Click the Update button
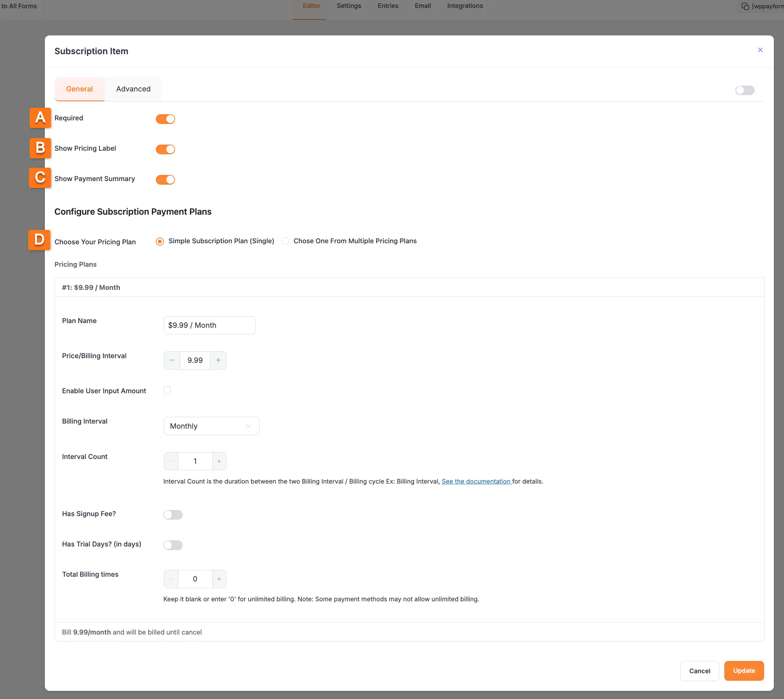This screenshot has height=699, width=784. [x=743, y=670]
